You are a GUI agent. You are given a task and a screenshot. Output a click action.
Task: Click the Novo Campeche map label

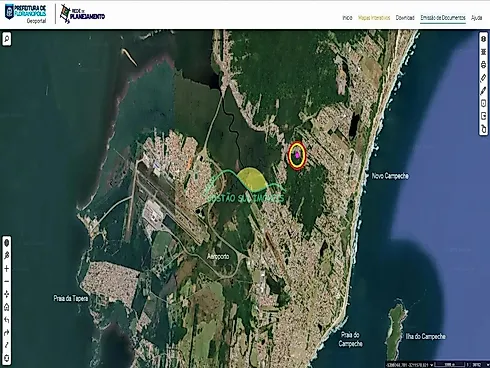click(x=390, y=176)
